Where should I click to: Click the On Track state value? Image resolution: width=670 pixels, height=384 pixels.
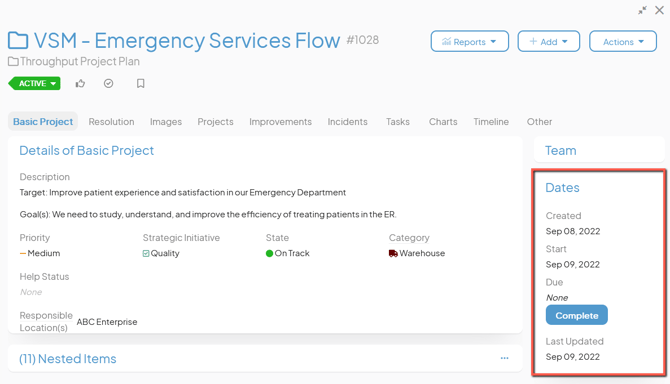[292, 253]
